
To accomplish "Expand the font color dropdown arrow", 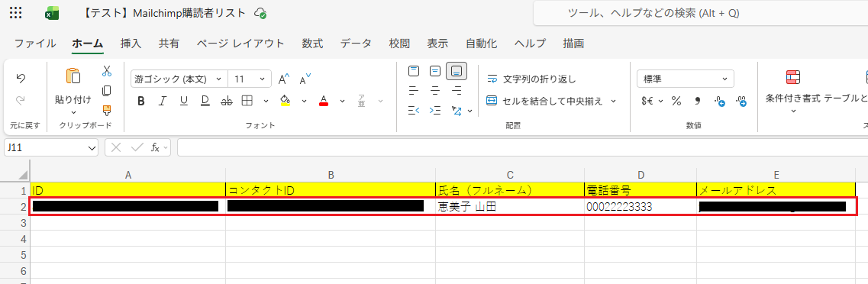I will 342,101.
